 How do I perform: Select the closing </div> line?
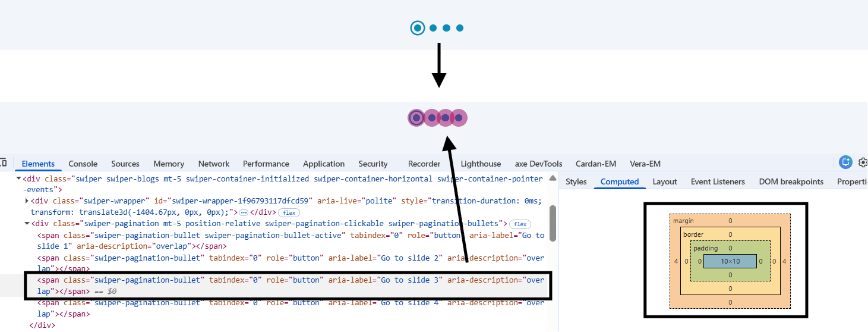pos(42,325)
